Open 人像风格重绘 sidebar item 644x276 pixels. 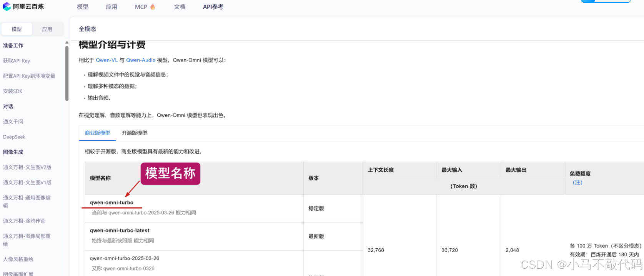18,259
